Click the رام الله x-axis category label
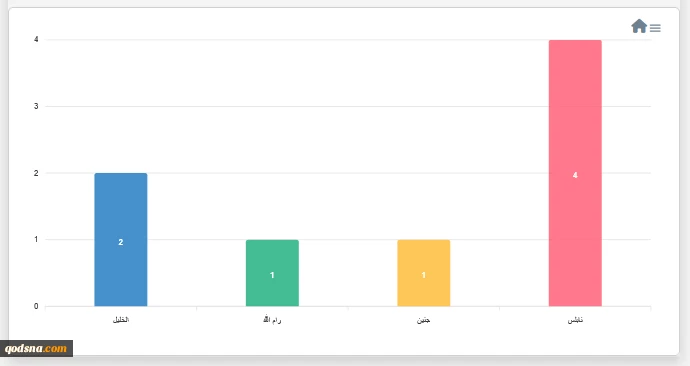This screenshot has width=690, height=366. pyautogui.click(x=272, y=320)
